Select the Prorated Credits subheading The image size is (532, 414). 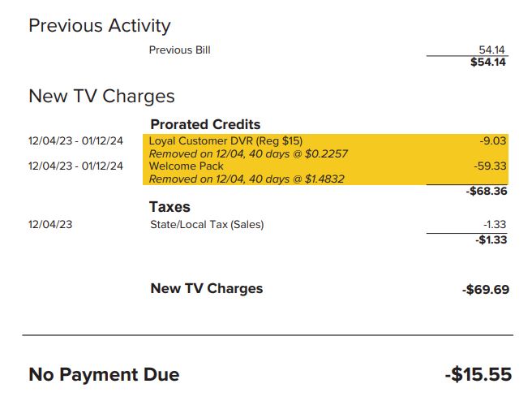point(205,124)
